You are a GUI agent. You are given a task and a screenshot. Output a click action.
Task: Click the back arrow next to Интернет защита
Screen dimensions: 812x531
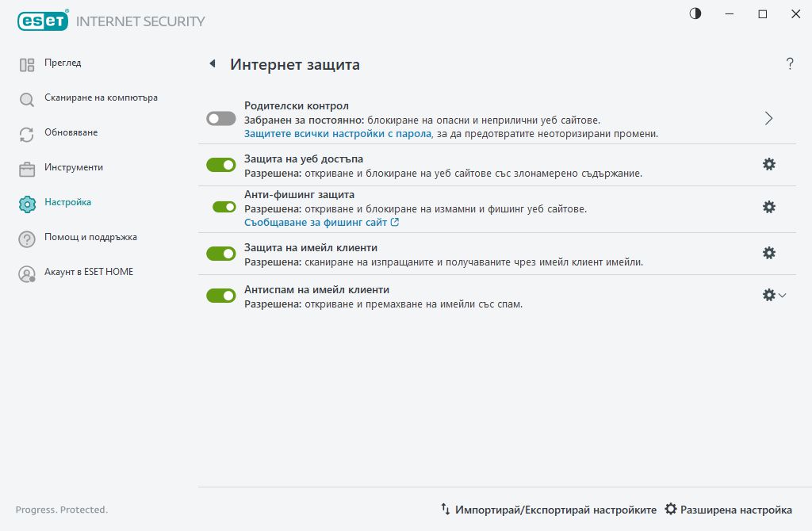(213, 64)
